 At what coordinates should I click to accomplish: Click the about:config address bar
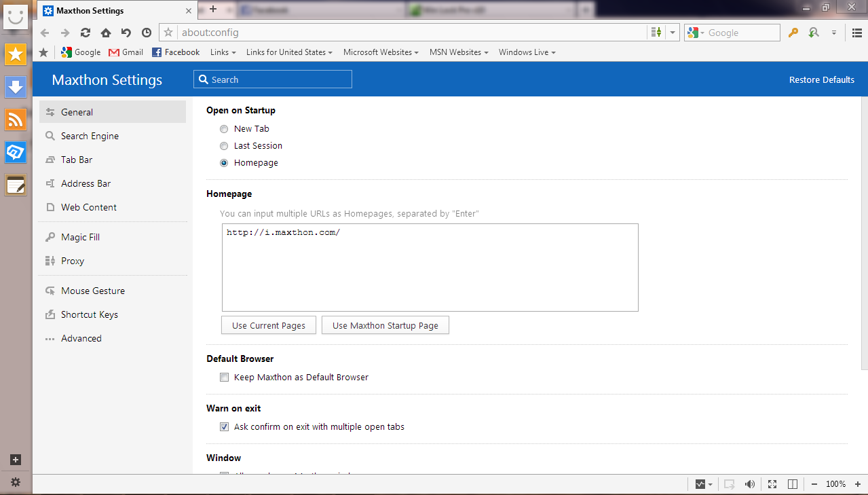tap(411, 33)
